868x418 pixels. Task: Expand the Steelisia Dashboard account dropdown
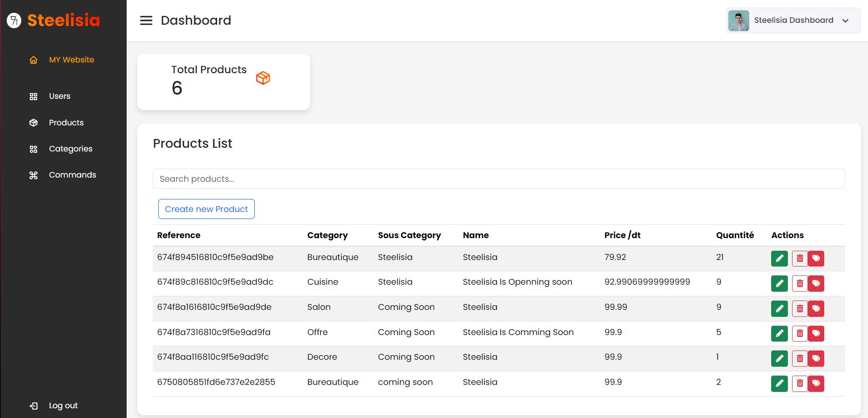pyautogui.click(x=845, y=21)
